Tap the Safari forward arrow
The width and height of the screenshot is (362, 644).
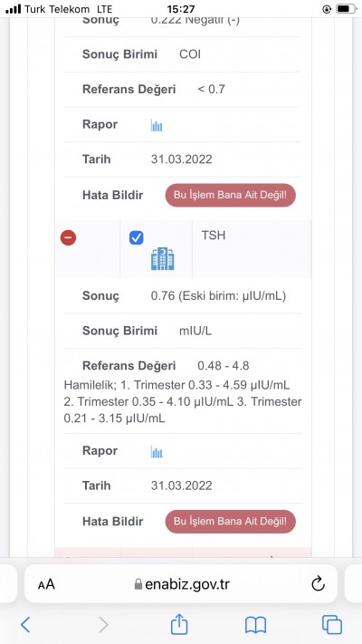tap(103, 625)
